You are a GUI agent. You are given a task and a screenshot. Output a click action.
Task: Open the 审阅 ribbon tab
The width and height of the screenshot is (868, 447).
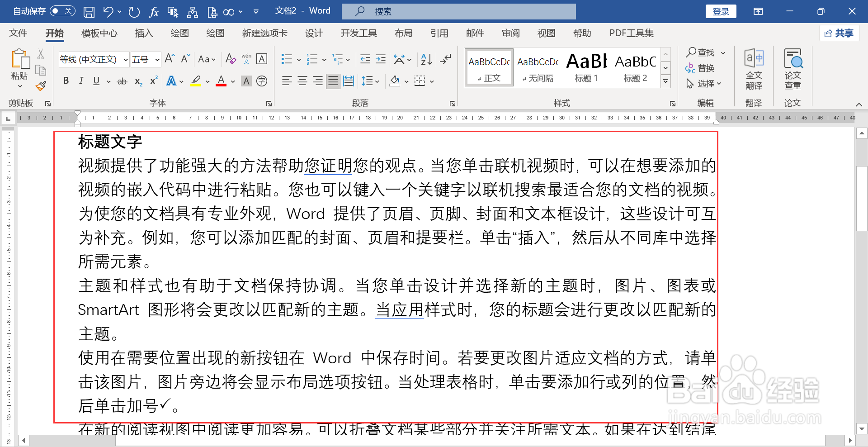coord(510,33)
